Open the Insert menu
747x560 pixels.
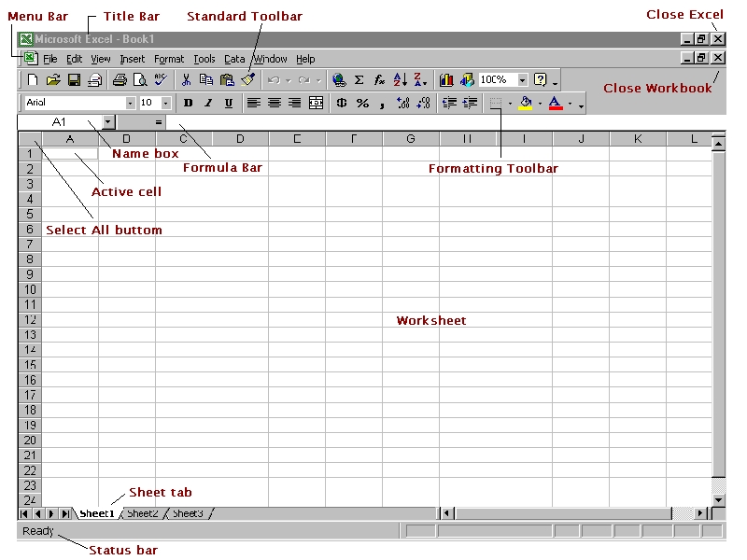click(132, 59)
